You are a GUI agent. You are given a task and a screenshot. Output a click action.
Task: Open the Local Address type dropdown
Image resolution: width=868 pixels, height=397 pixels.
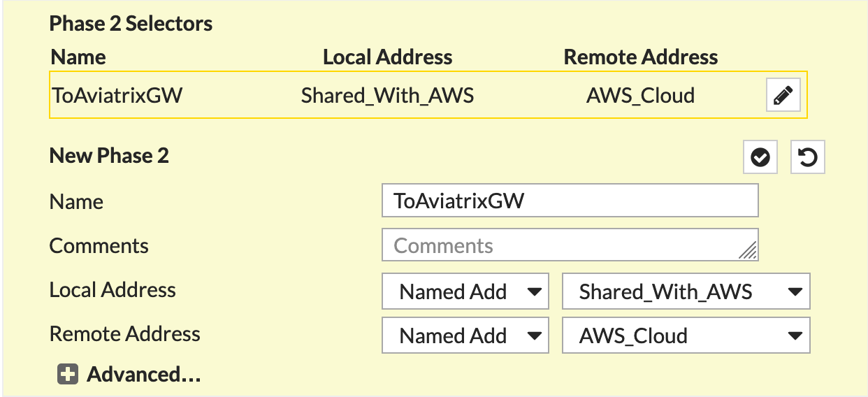coord(464,291)
